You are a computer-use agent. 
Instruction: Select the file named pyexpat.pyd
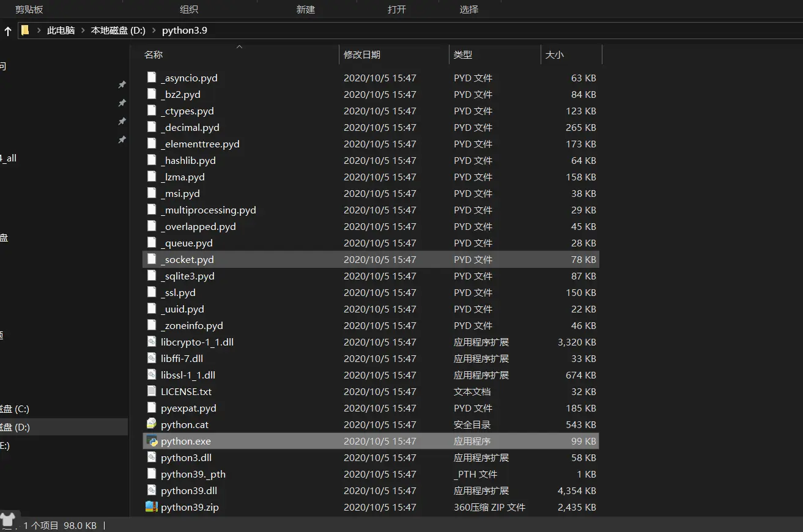click(188, 408)
